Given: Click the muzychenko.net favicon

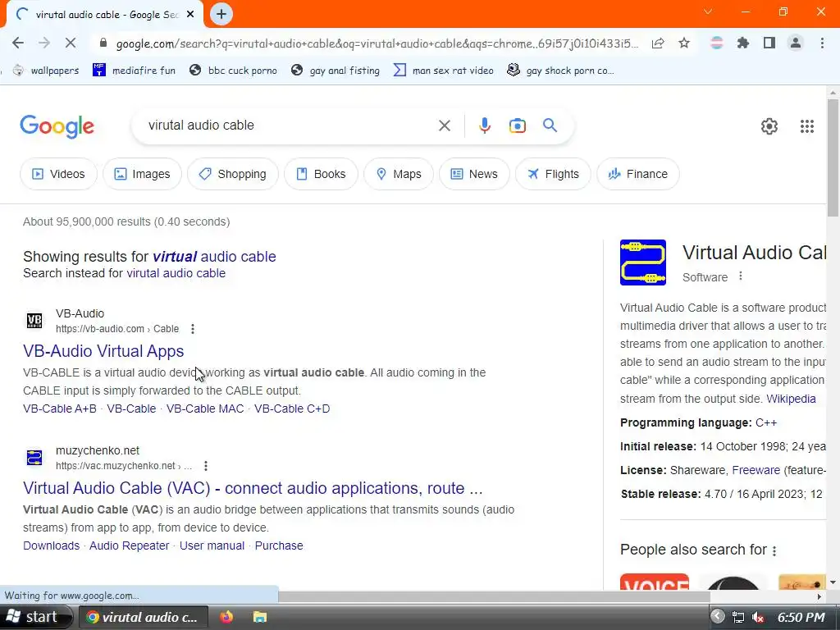Looking at the screenshot, I should [34, 458].
